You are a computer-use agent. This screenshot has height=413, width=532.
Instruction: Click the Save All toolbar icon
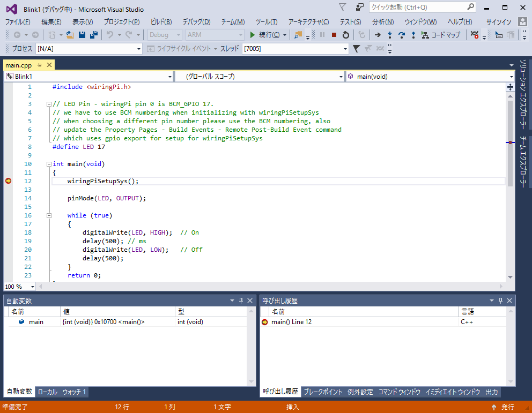pos(94,35)
